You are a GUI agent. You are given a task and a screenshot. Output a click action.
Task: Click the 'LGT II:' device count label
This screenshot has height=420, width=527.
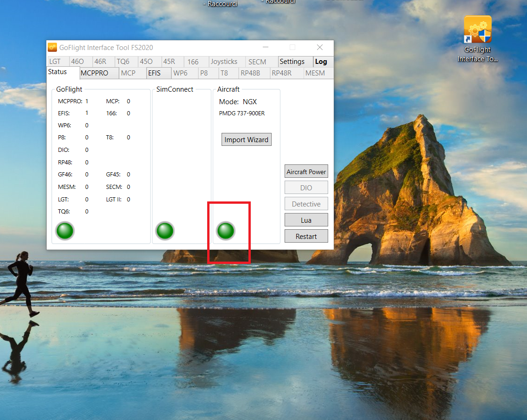pos(114,200)
